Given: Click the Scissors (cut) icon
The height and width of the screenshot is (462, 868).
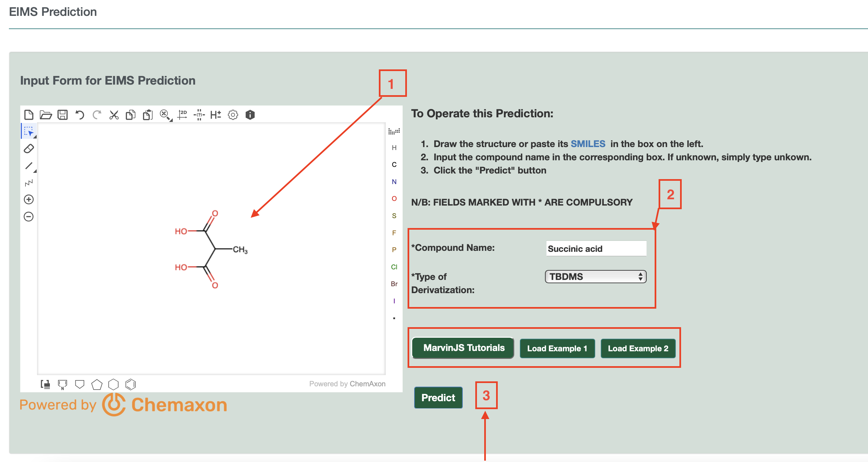Looking at the screenshot, I should pos(114,115).
